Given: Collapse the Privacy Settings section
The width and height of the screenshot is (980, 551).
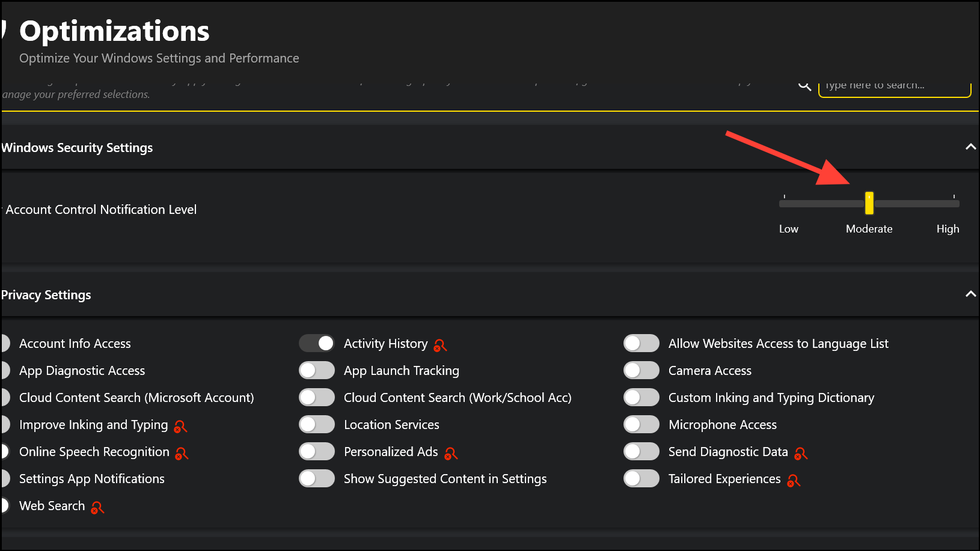Looking at the screenshot, I should tap(970, 294).
